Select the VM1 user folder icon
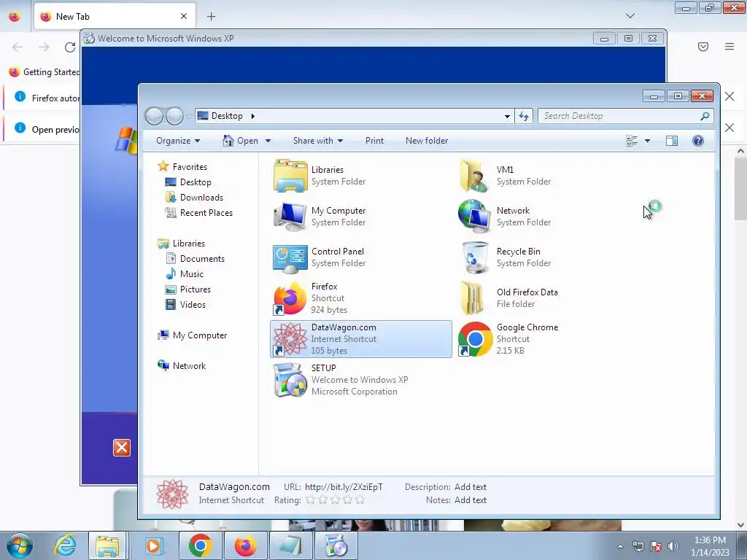This screenshot has height=560, width=747. [x=474, y=176]
